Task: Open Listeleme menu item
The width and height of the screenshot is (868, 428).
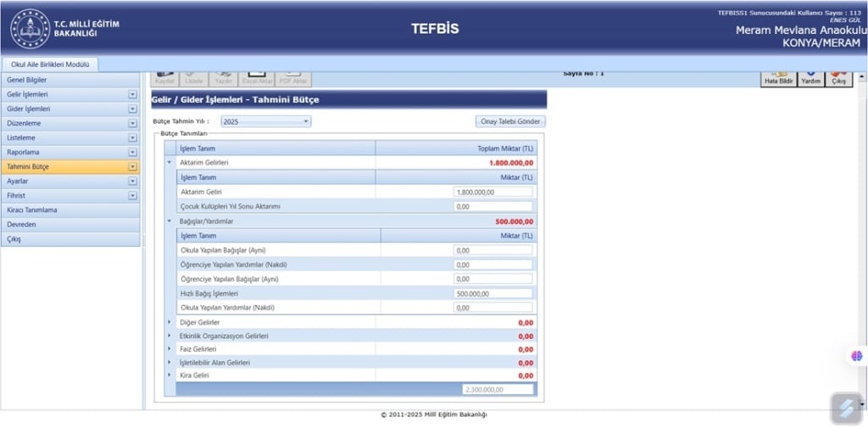Action: [70, 138]
